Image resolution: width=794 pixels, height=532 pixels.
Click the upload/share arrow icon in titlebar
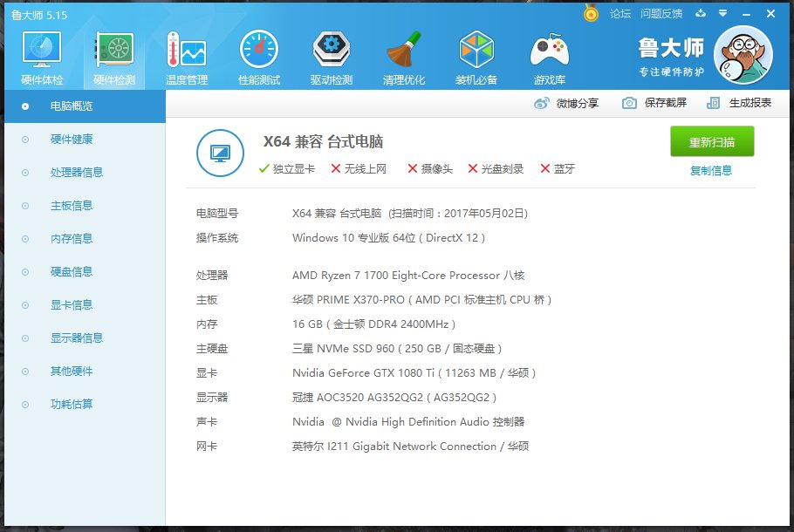701,13
